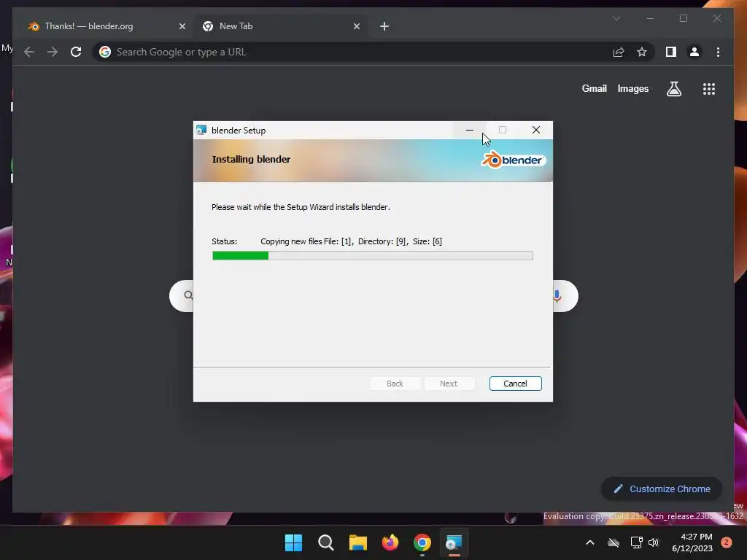Viewport: 747px width, 560px height.
Task: Bookmark this tab with star icon
Action: pyautogui.click(x=642, y=52)
